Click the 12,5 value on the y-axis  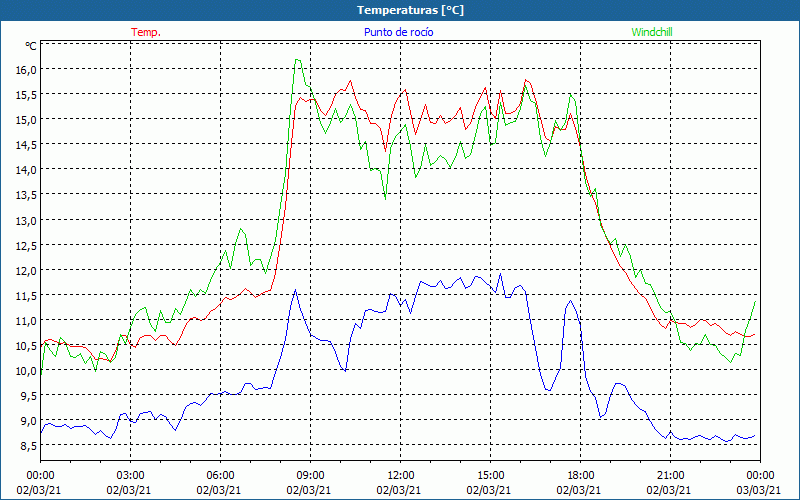(x=26, y=246)
